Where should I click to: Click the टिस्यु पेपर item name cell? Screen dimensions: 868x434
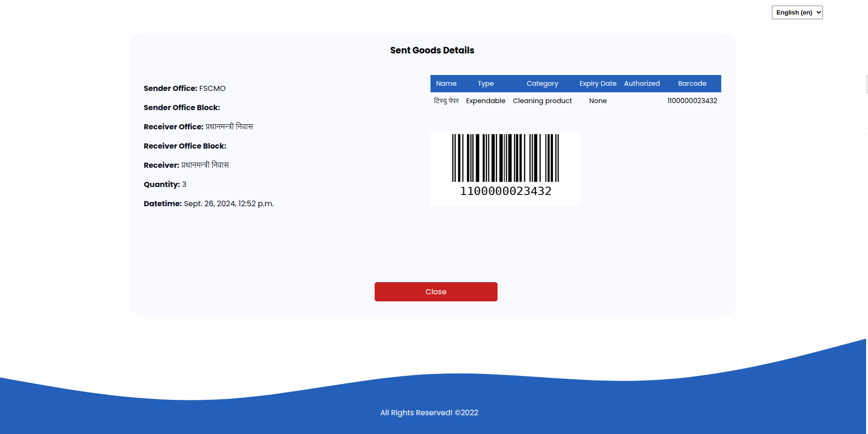pos(446,101)
